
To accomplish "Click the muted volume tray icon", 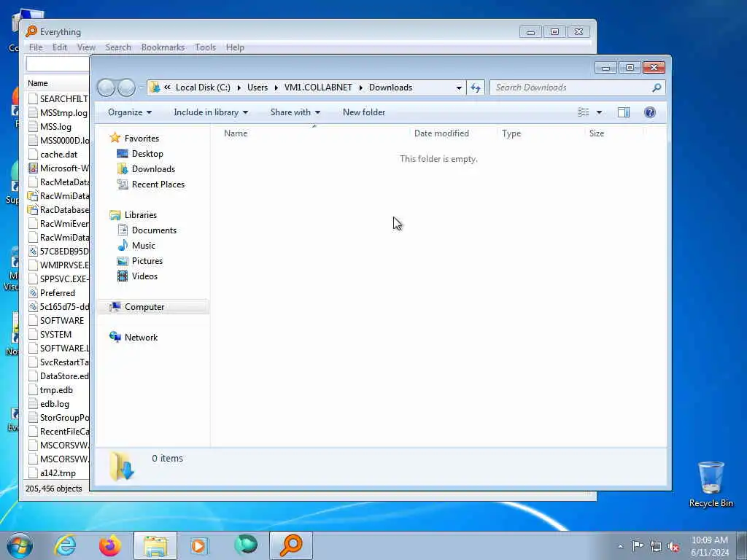I will 673,546.
